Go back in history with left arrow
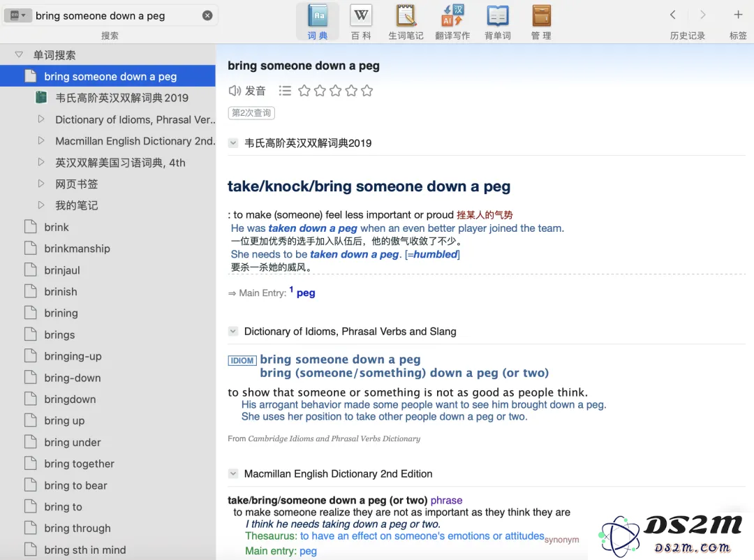This screenshot has height=560, width=754. [673, 15]
